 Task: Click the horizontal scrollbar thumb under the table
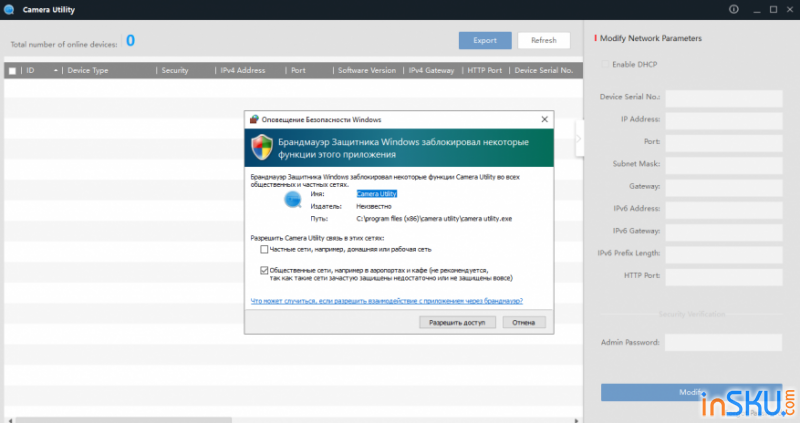[x=123, y=420]
